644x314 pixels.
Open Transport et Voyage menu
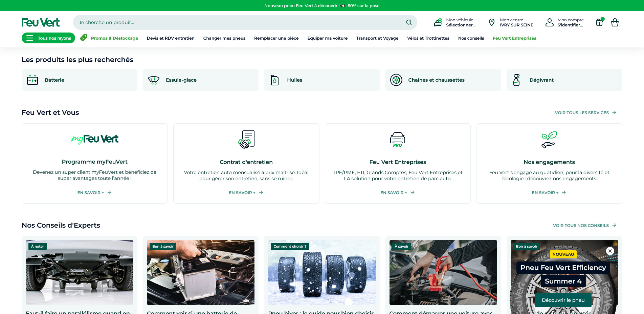(377, 38)
